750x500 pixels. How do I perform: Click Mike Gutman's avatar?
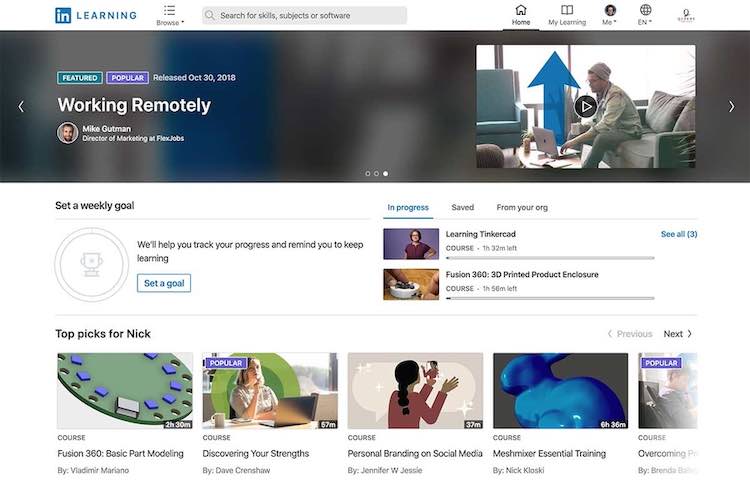click(67, 133)
